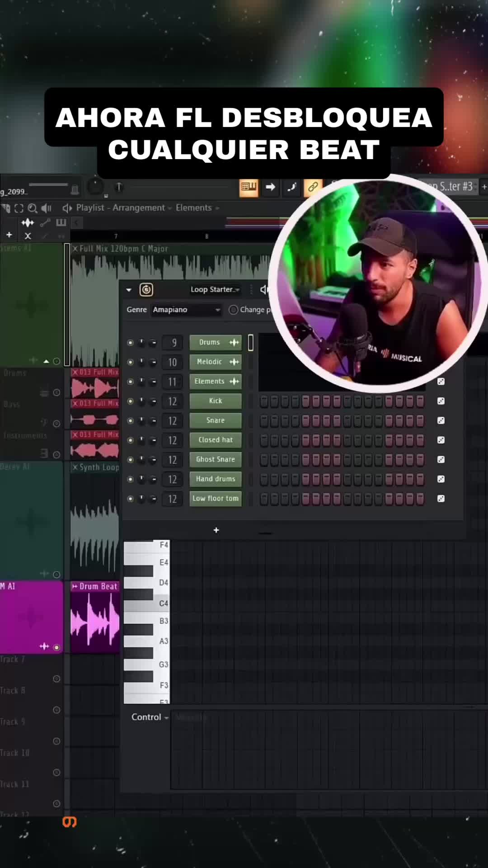Mute the Closed hat channel with its LED
This screenshot has height=868, width=488.
(x=130, y=440)
